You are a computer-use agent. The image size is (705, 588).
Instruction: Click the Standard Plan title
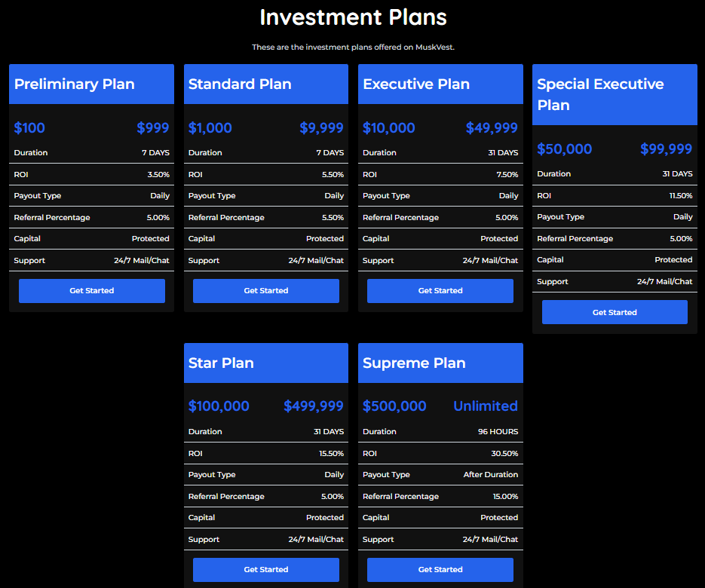coord(240,84)
